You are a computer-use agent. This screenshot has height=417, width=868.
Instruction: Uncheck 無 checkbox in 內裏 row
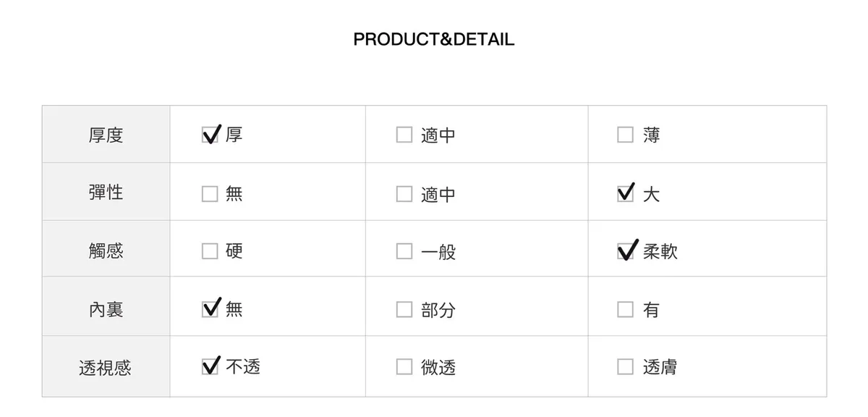pos(210,309)
